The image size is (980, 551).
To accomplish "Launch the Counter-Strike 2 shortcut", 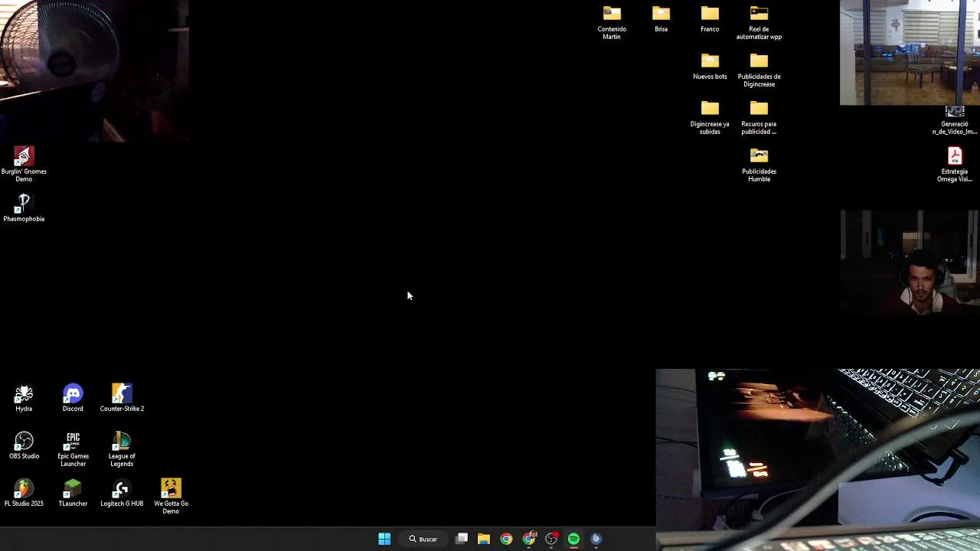I will pos(122,398).
